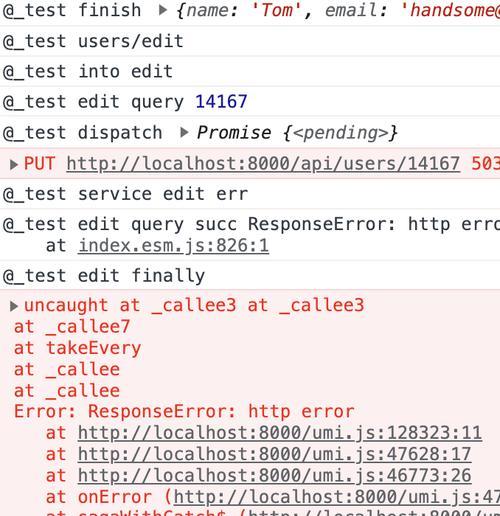Expand the logged object with name 'Tom'
500x516 pixels.
pyautogui.click(x=163, y=10)
